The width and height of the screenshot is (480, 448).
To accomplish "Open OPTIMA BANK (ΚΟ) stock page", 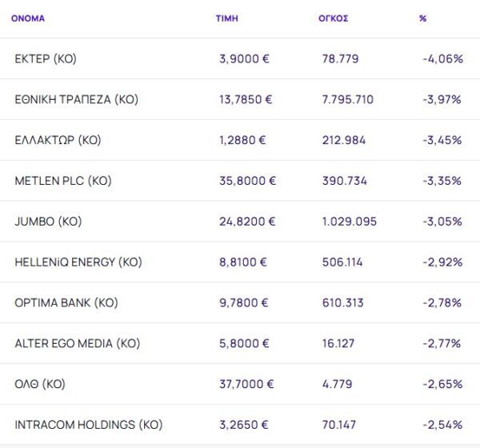I will [66, 302].
